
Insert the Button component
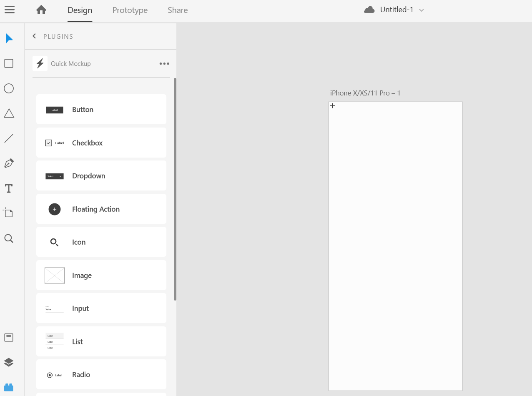coord(101,109)
